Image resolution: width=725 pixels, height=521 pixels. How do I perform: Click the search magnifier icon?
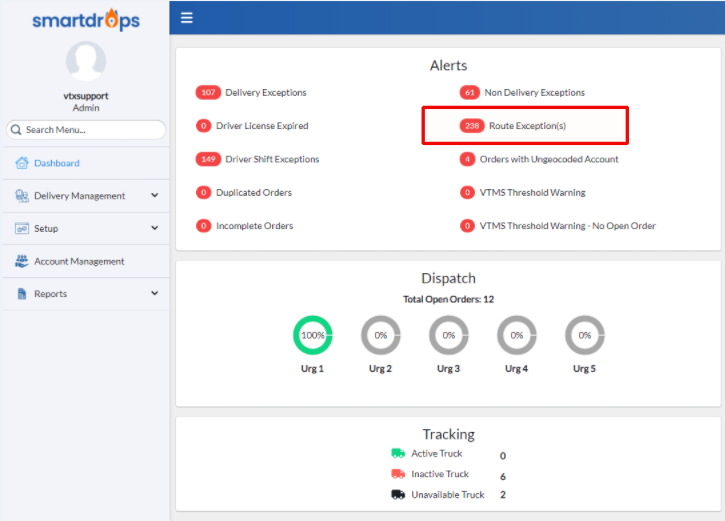point(16,129)
